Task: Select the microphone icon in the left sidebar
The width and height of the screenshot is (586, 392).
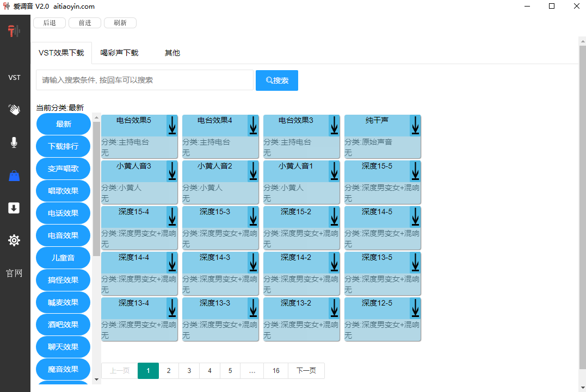Action: pos(14,142)
